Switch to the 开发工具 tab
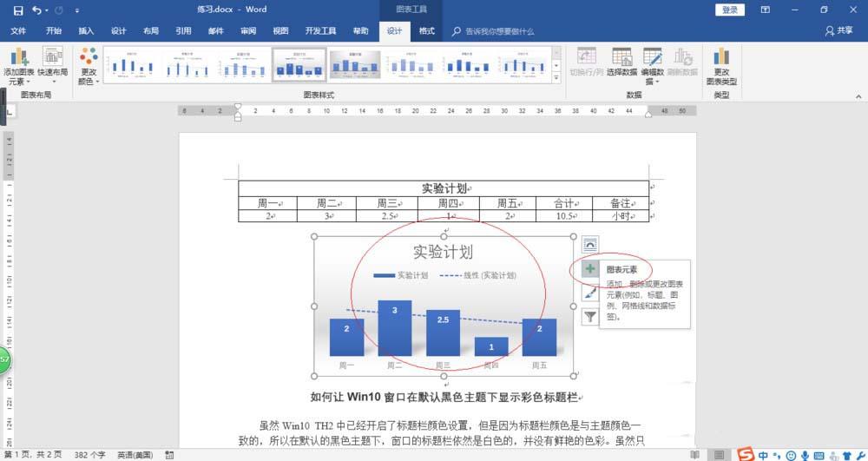 tap(320, 31)
